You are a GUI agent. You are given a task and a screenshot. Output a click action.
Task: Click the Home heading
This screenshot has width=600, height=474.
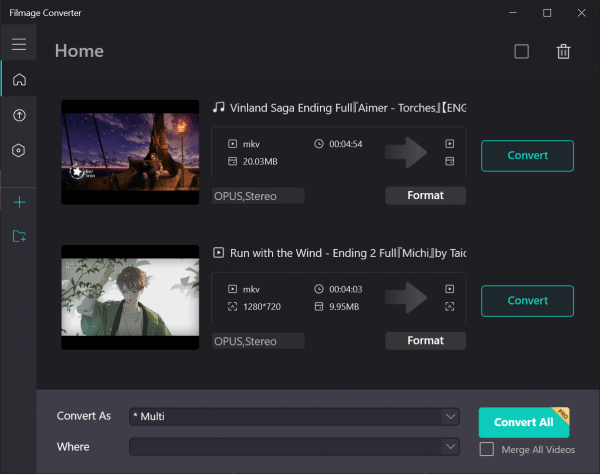tap(79, 51)
